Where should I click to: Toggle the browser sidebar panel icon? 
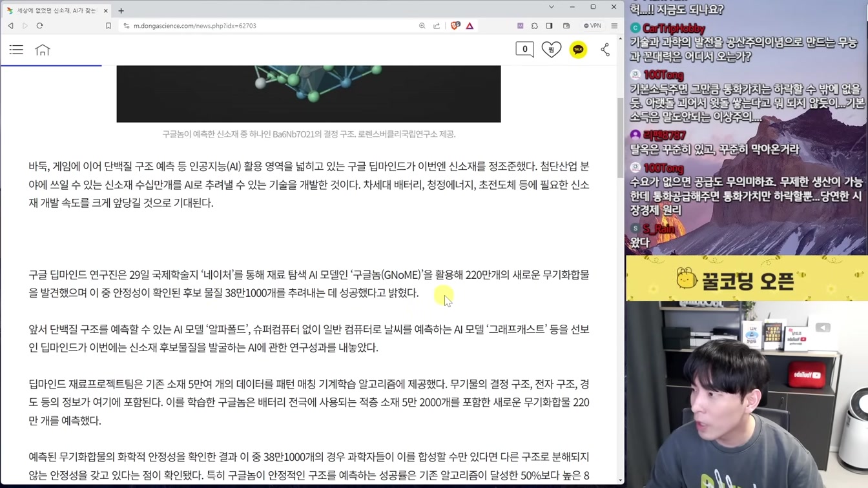[549, 26]
